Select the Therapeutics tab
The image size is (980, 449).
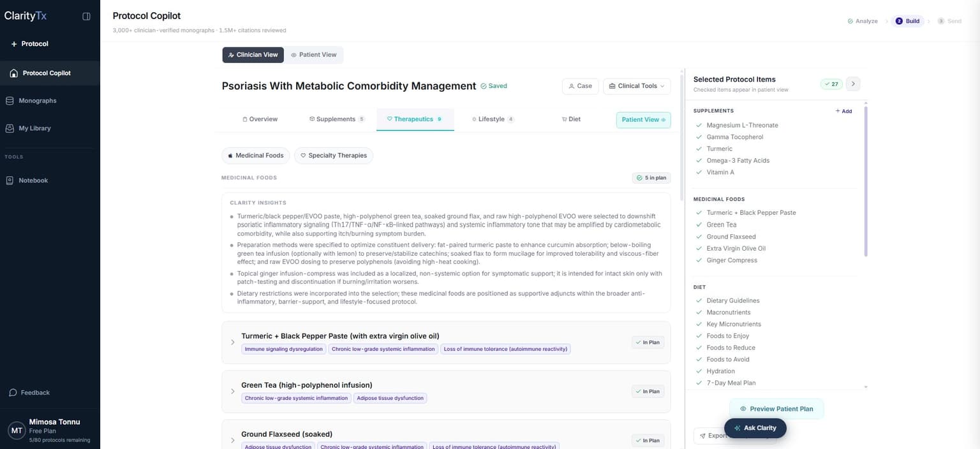(415, 119)
